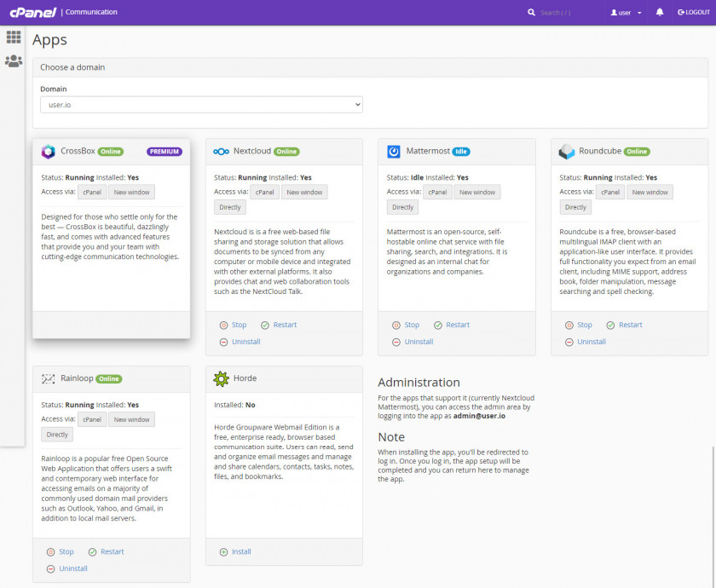Log out using the LOGOUT link
The width and height of the screenshot is (716, 588).
point(694,12)
